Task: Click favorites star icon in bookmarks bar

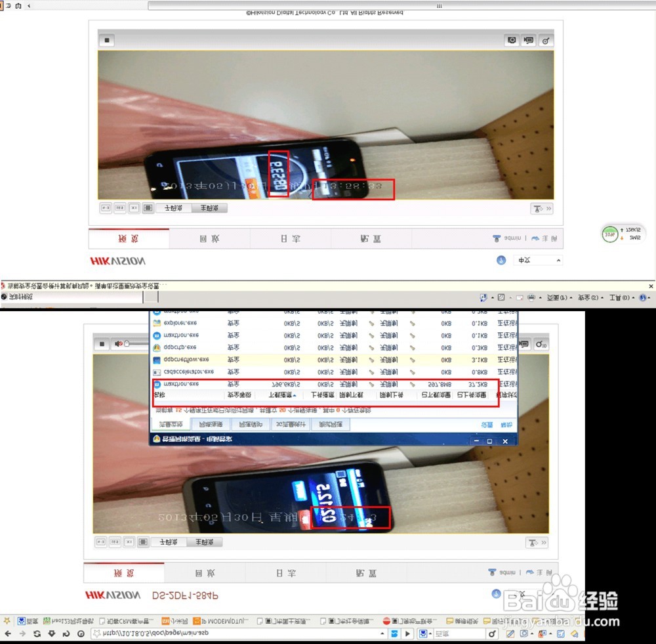Action: point(7,621)
